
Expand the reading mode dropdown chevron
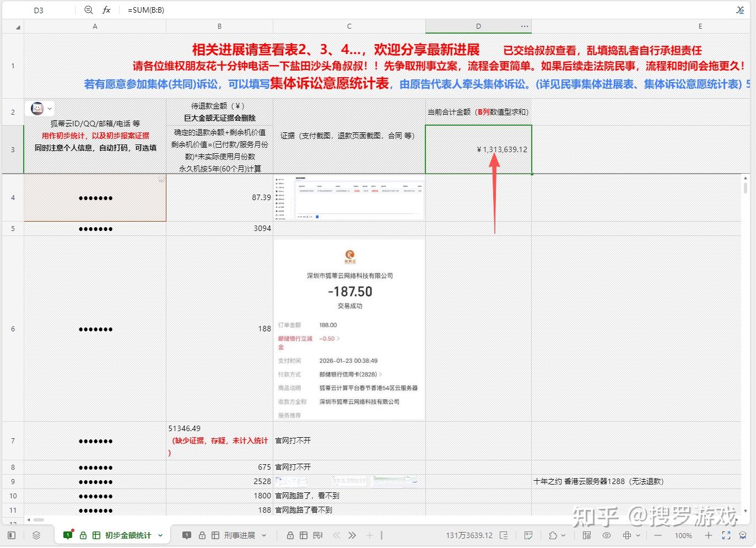[638, 535]
